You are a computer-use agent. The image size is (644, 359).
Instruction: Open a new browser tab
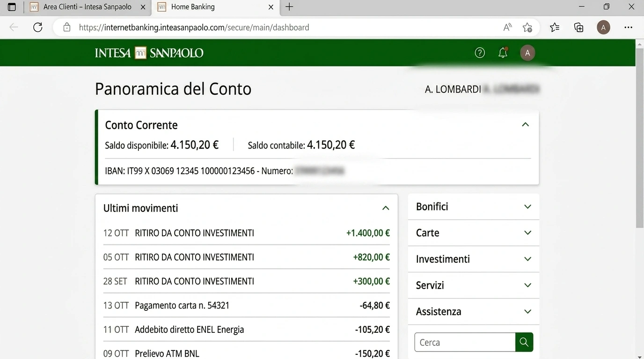click(289, 7)
